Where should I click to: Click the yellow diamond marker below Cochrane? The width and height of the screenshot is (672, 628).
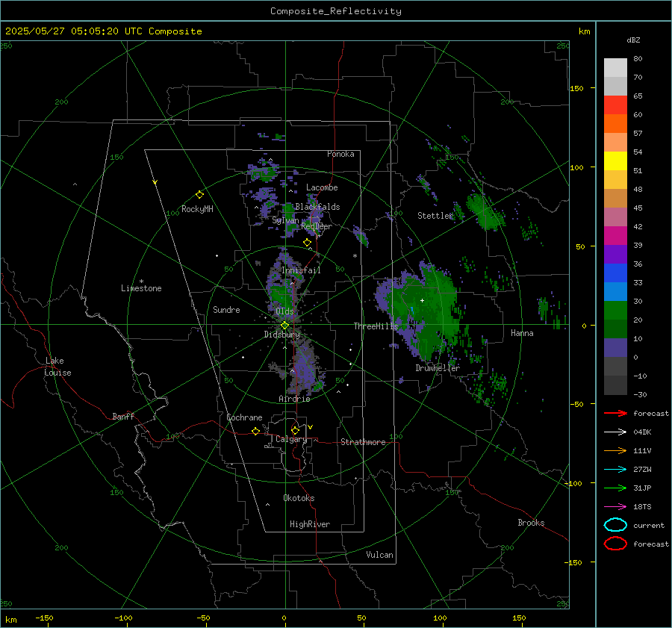click(255, 431)
